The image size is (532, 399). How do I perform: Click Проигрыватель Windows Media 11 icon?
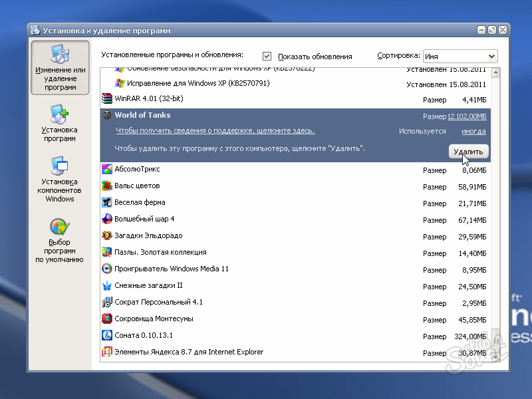point(107,269)
